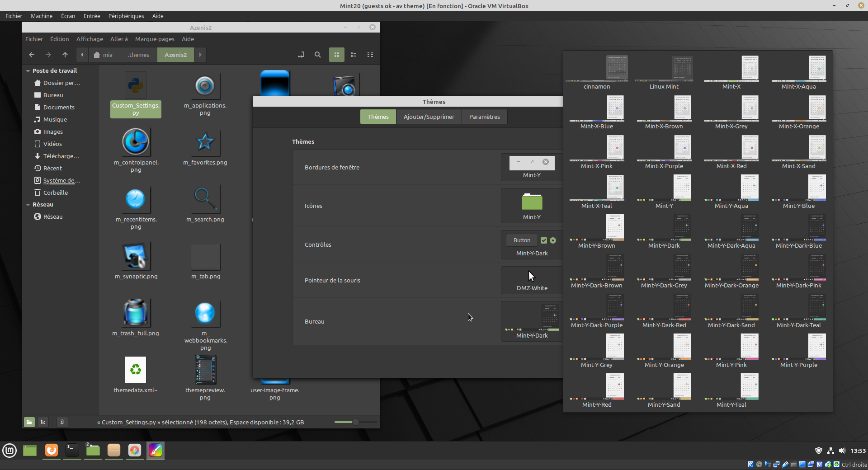Select the m_favorites.png star icon

[x=205, y=142]
